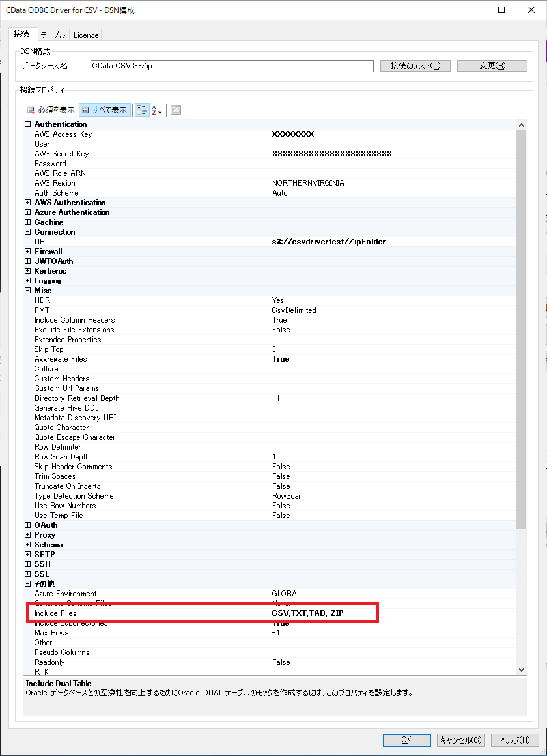Select the FMT value CsvDelimited
This screenshot has width=547, height=756.
(x=294, y=310)
